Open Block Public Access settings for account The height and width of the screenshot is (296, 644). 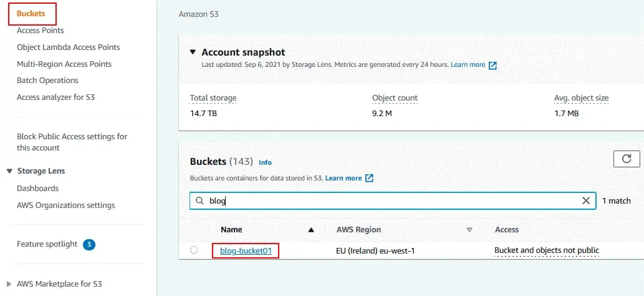pos(72,142)
